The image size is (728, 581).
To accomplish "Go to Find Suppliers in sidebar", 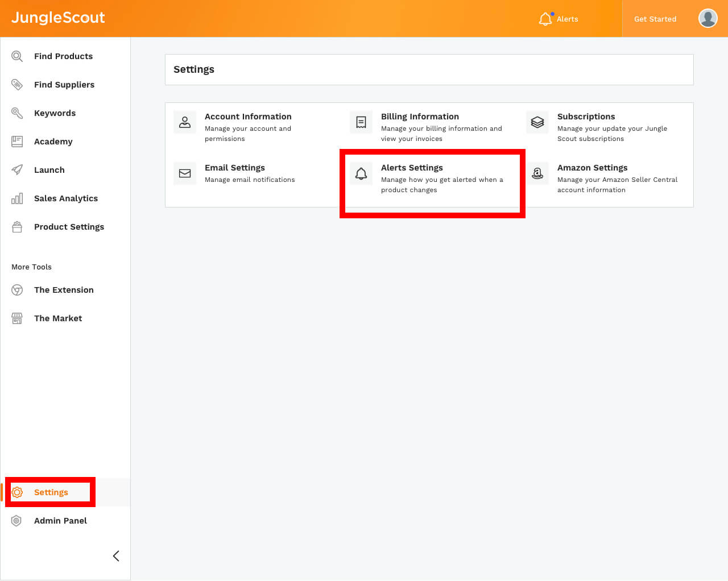I will 64,85.
